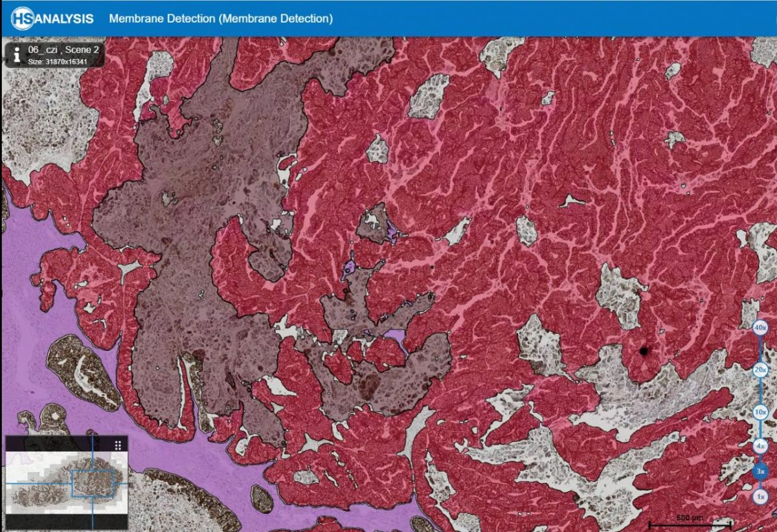
Task: Click the Membrane Detection title
Action: click(x=221, y=18)
